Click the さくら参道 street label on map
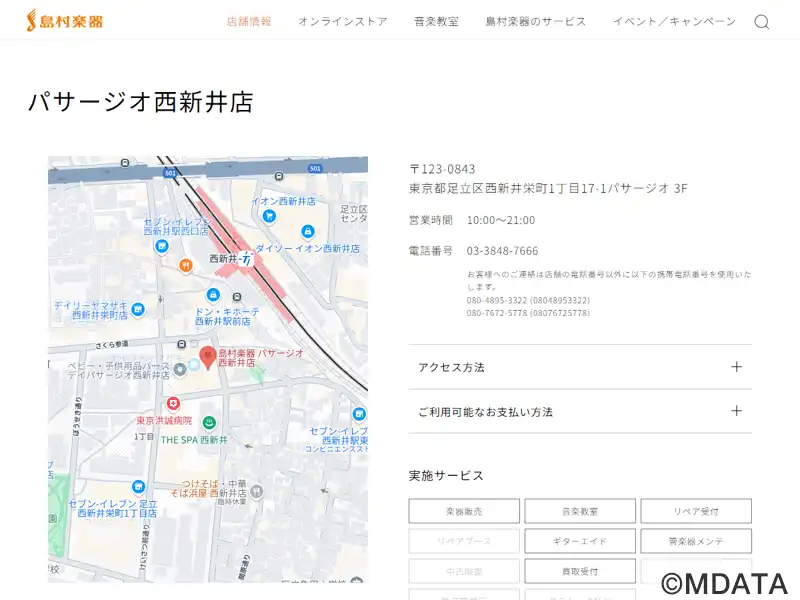800x600 pixels. [x=112, y=345]
